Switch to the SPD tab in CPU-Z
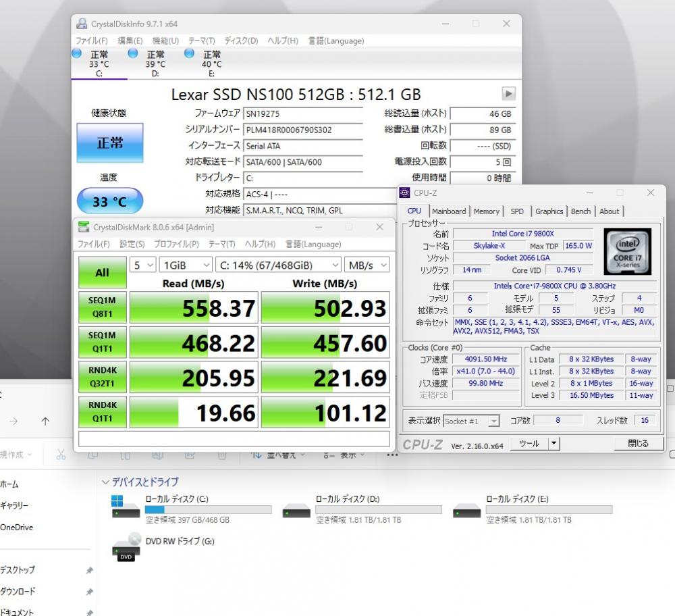The image size is (675, 616). [517, 211]
